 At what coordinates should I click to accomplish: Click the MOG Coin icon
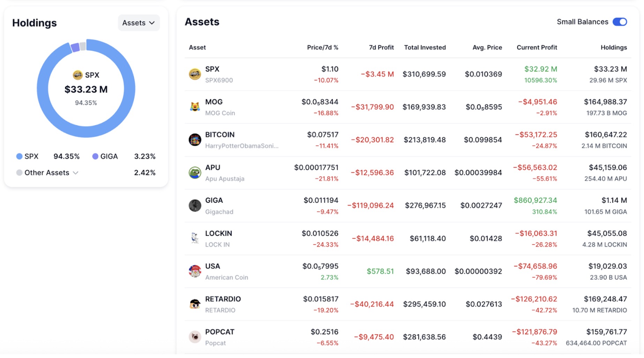195,107
